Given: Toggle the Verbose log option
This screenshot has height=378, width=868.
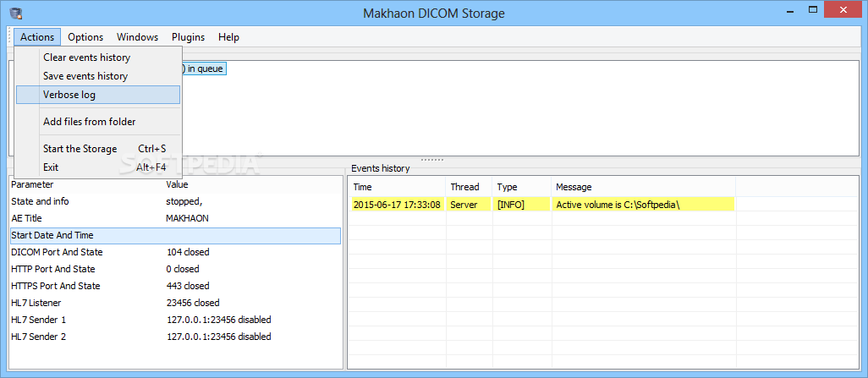Looking at the screenshot, I should click(x=98, y=95).
